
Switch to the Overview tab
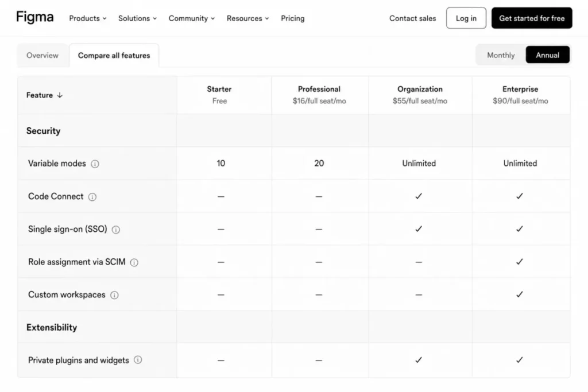click(42, 56)
